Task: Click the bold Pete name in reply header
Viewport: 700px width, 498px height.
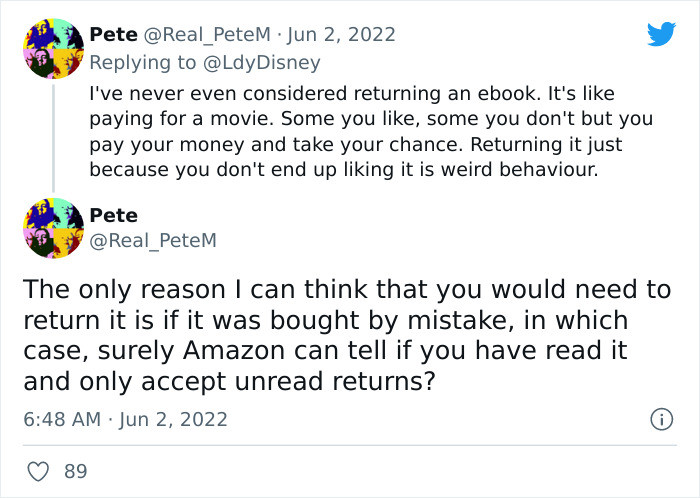Action: click(x=113, y=34)
